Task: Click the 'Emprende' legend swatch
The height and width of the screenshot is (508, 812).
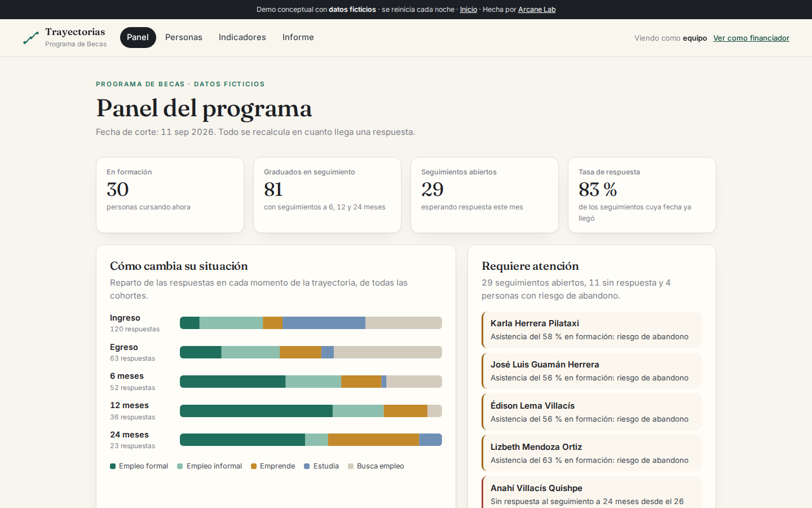Action: [254, 466]
